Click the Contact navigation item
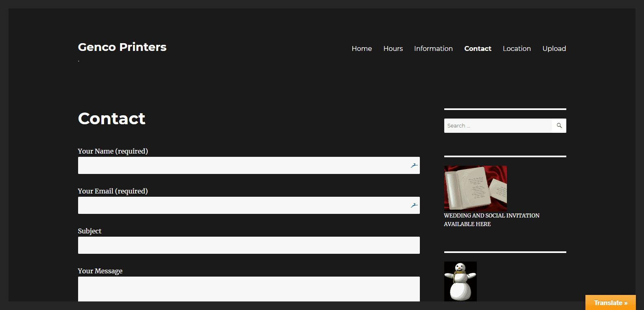 point(478,48)
